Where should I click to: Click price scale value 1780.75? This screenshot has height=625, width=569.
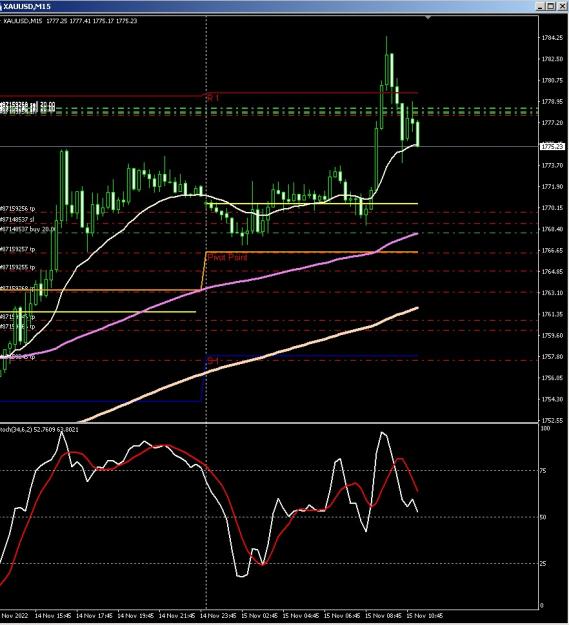coord(552,81)
